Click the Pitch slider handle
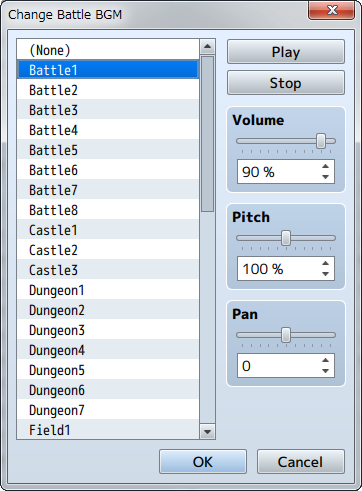The image size is (362, 491). 286,238
